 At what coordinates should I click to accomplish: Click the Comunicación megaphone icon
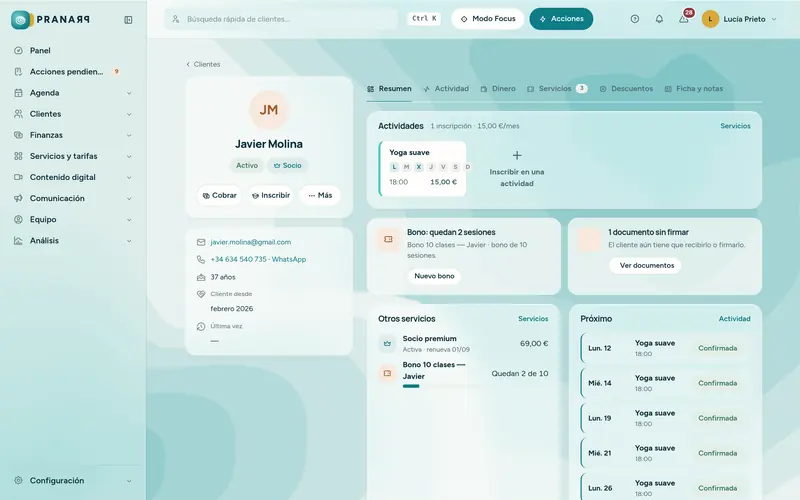click(18, 198)
